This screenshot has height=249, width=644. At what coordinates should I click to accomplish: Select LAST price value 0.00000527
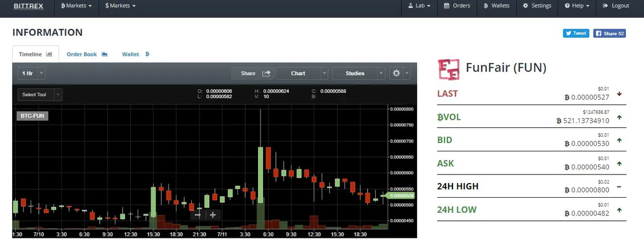pos(587,98)
